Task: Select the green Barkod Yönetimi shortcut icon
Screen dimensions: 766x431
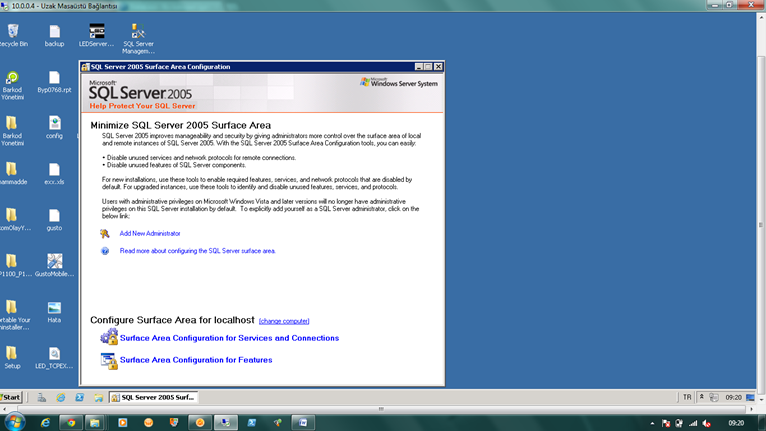Action: [12, 78]
